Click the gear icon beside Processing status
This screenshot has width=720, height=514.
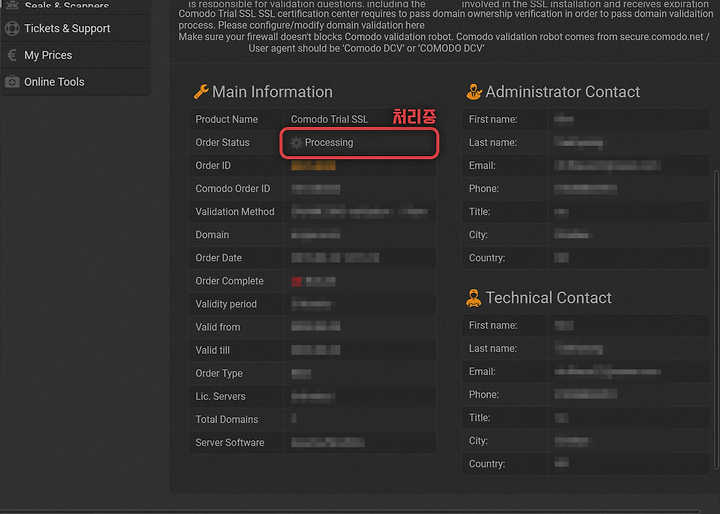click(297, 143)
